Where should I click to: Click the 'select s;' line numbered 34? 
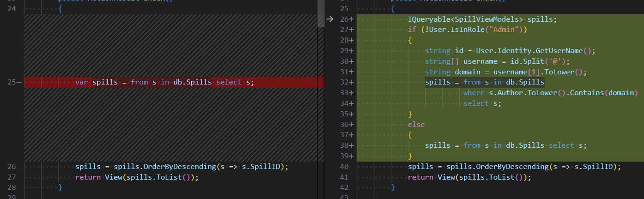coord(482,103)
